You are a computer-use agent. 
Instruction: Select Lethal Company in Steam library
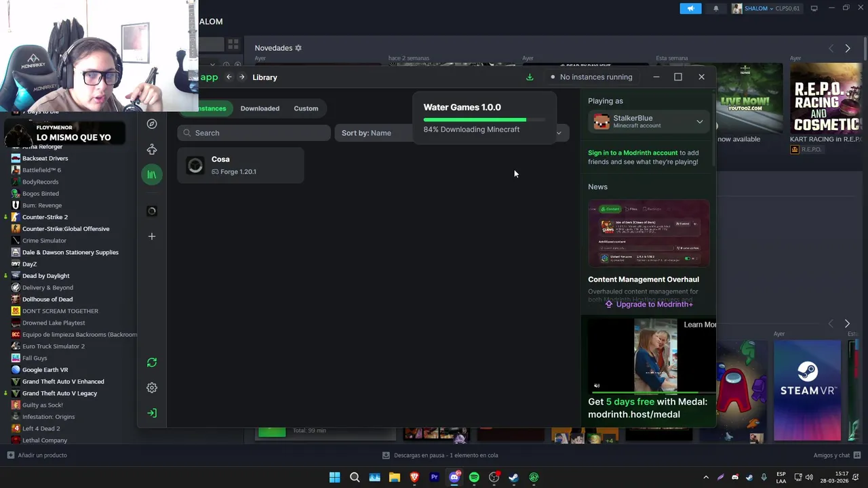click(45, 441)
